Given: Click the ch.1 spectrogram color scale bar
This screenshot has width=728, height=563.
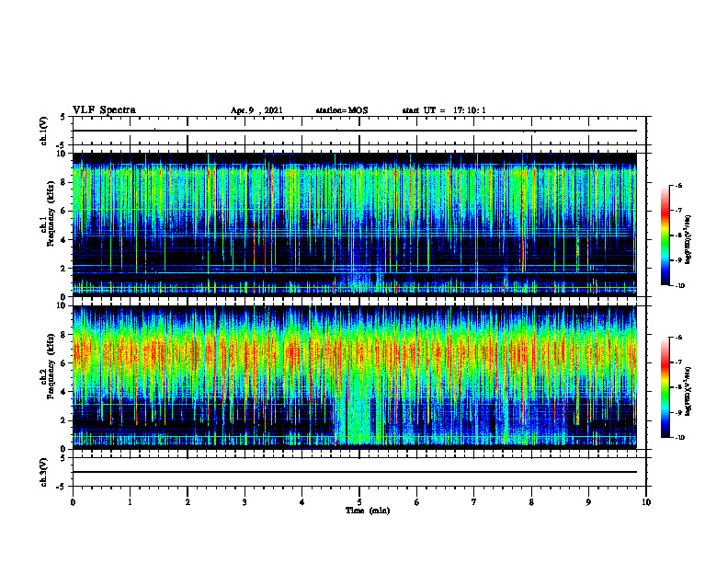Looking at the screenshot, I should pyautogui.click(x=665, y=236).
